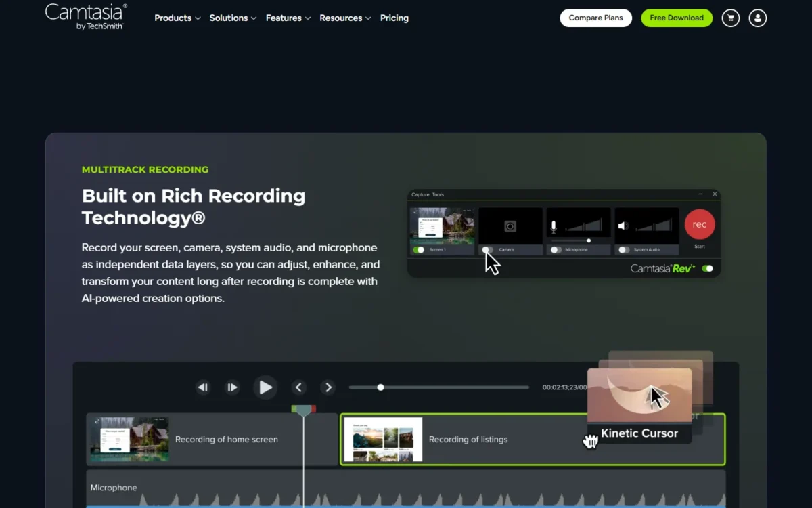Image resolution: width=812 pixels, height=508 pixels.
Task: Go to the Pricing page
Action: point(394,18)
